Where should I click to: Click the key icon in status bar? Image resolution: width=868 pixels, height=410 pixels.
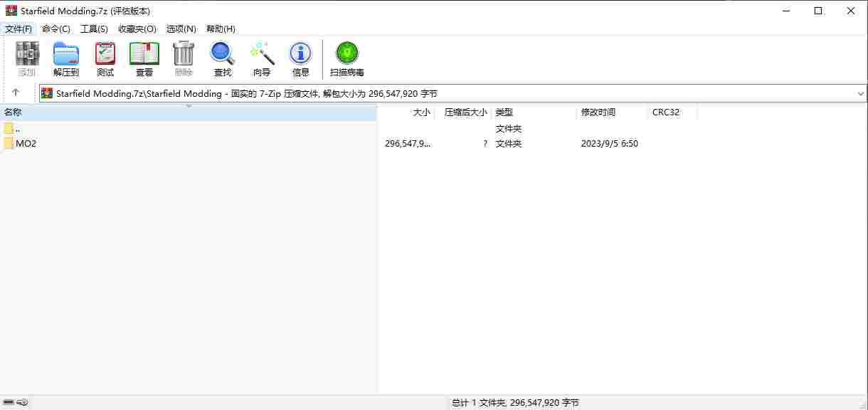pyautogui.click(x=22, y=403)
